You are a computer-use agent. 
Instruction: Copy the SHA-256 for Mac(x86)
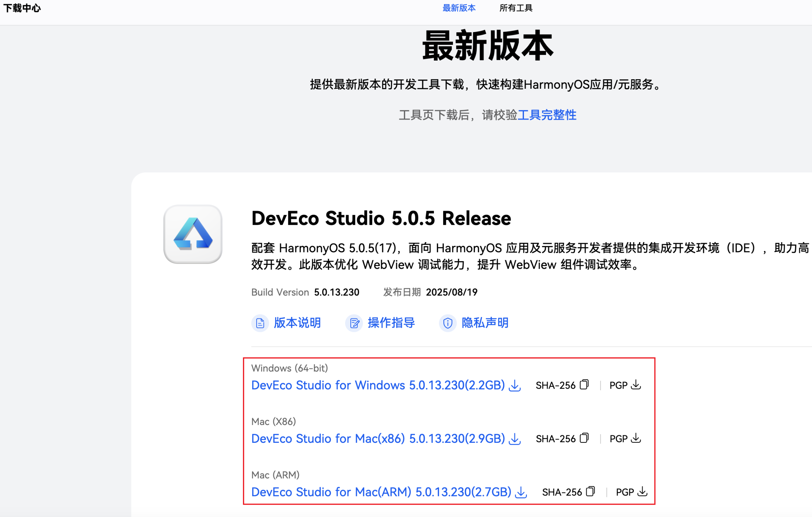click(x=584, y=438)
